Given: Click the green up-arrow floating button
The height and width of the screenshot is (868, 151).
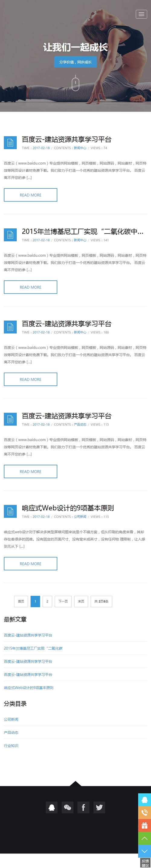Looking at the screenshot, I should pyautogui.click(x=145, y=838).
